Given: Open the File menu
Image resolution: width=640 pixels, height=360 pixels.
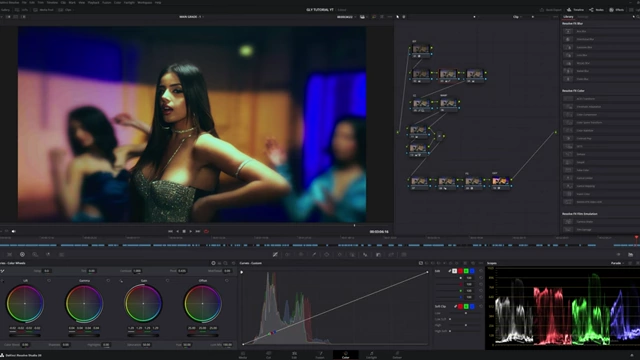Looking at the screenshot, I should (x=24, y=2).
